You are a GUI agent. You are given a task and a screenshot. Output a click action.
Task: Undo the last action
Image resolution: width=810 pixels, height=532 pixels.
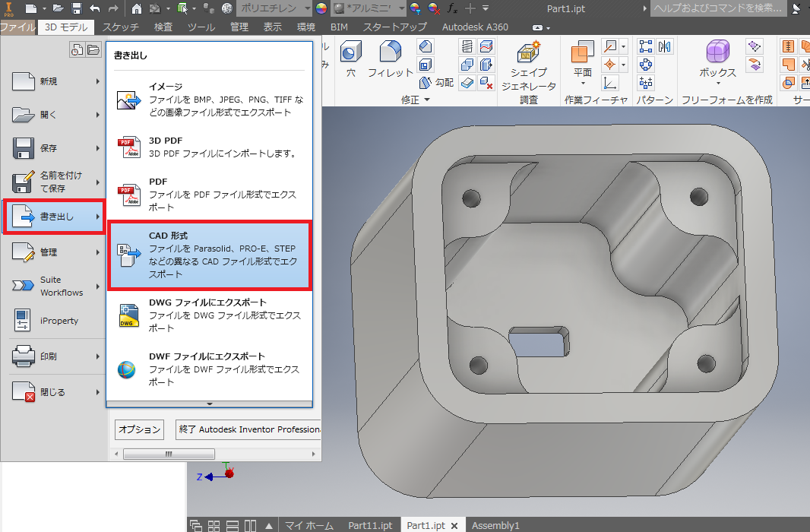coord(94,8)
